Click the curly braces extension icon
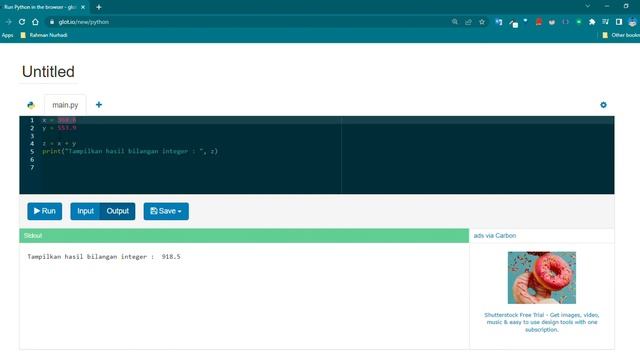The height and width of the screenshot is (360, 640). pyautogui.click(x=565, y=22)
